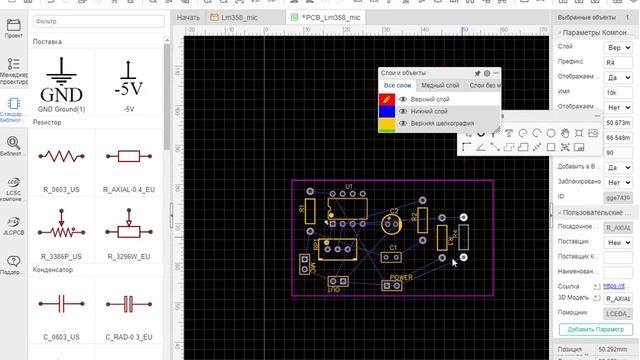The width and height of the screenshot is (640, 360).
Task: Select the Hole tool in PCB tools
Action: pyautogui.click(x=579, y=133)
